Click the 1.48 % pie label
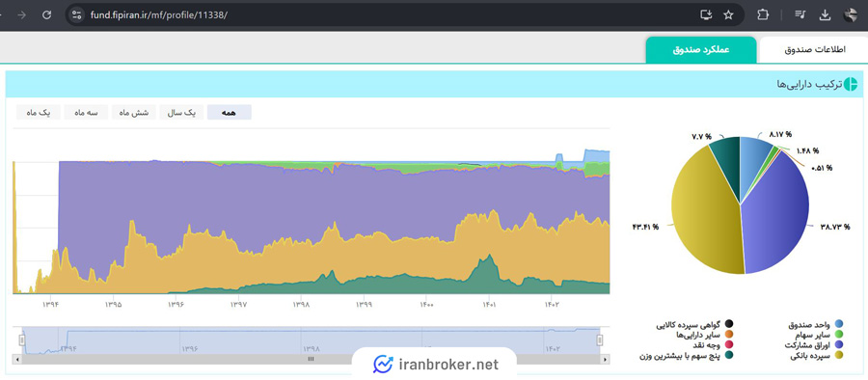This screenshot has width=868, height=380. point(808,150)
